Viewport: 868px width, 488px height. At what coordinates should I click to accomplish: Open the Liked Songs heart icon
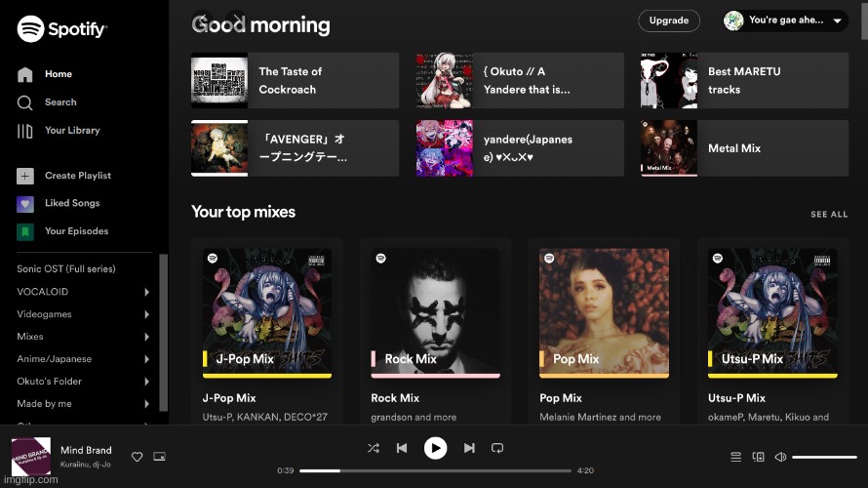[25, 203]
